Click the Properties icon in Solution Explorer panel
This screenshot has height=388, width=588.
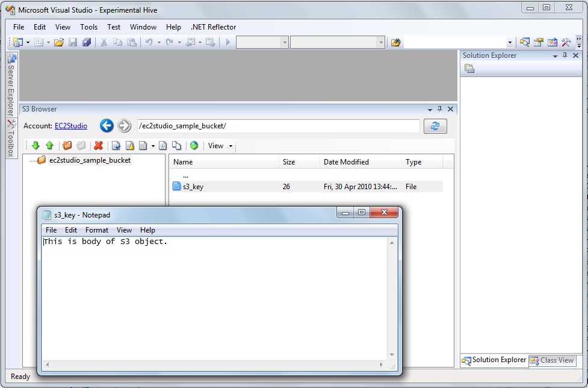[x=469, y=69]
